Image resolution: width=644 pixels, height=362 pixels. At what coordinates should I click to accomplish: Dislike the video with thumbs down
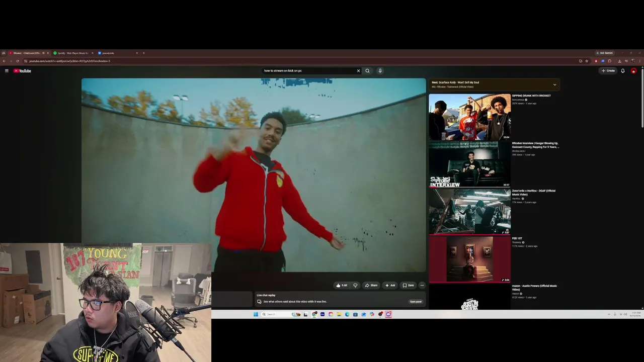pos(355,286)
